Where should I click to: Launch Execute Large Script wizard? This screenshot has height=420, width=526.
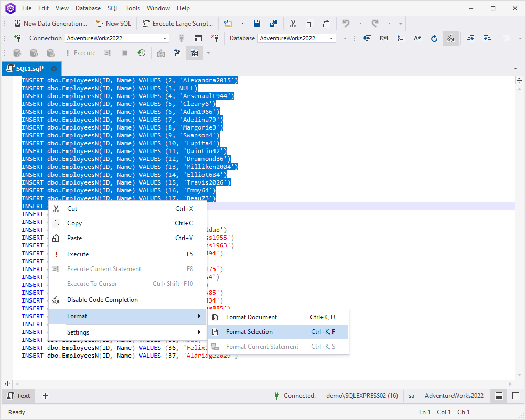pyautogui.click(x=177, y=24)
